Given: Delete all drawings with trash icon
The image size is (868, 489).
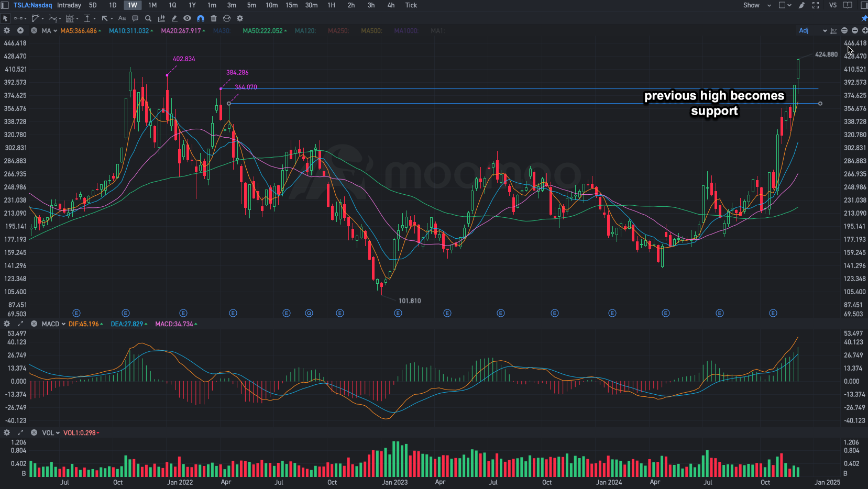Looking at the screenshot, I should [x=214, y=18].
